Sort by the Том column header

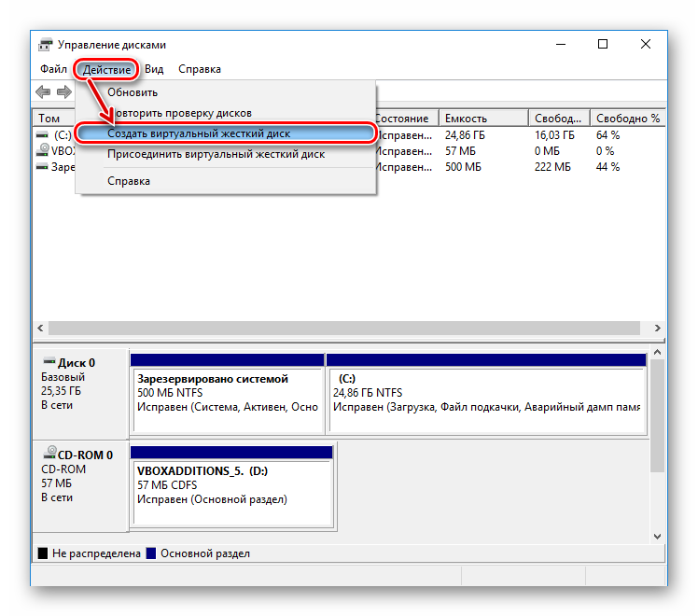(54, 119)
